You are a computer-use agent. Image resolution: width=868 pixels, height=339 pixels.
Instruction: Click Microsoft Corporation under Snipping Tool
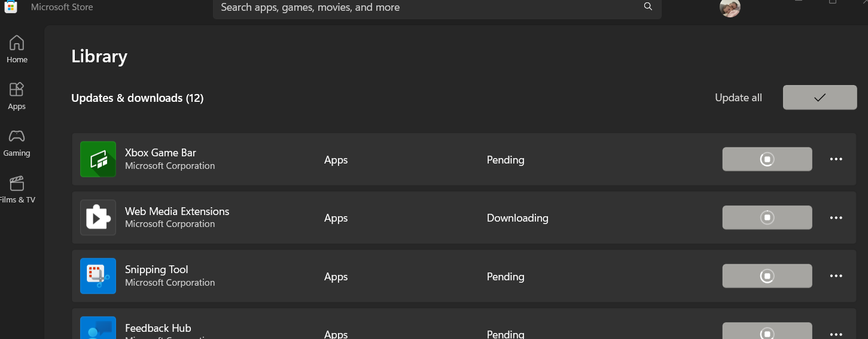[x=170, y=283]
